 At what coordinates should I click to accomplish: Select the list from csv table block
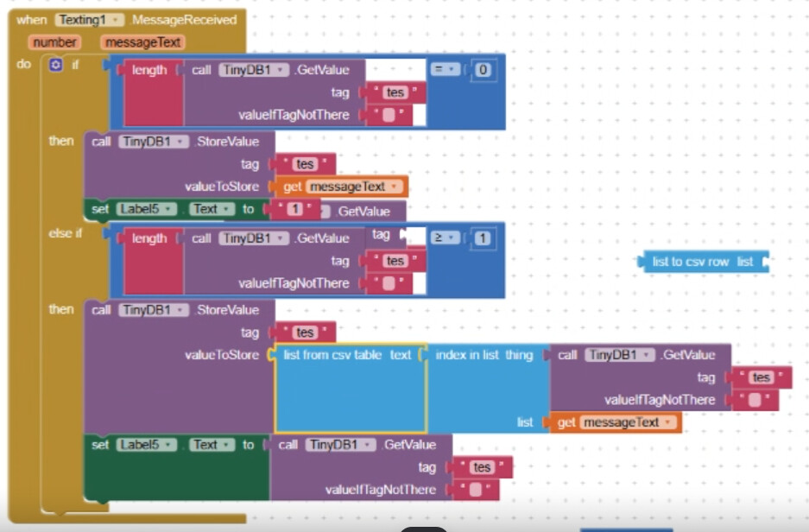coord(347,355)
